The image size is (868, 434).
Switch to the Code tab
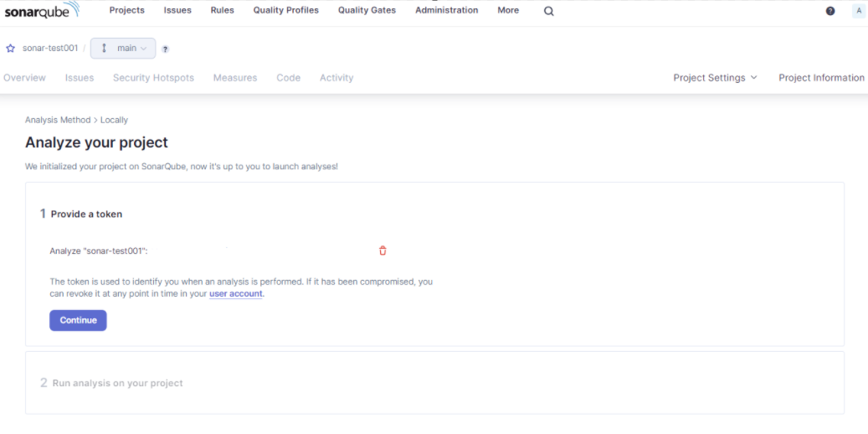coord(289,78)
